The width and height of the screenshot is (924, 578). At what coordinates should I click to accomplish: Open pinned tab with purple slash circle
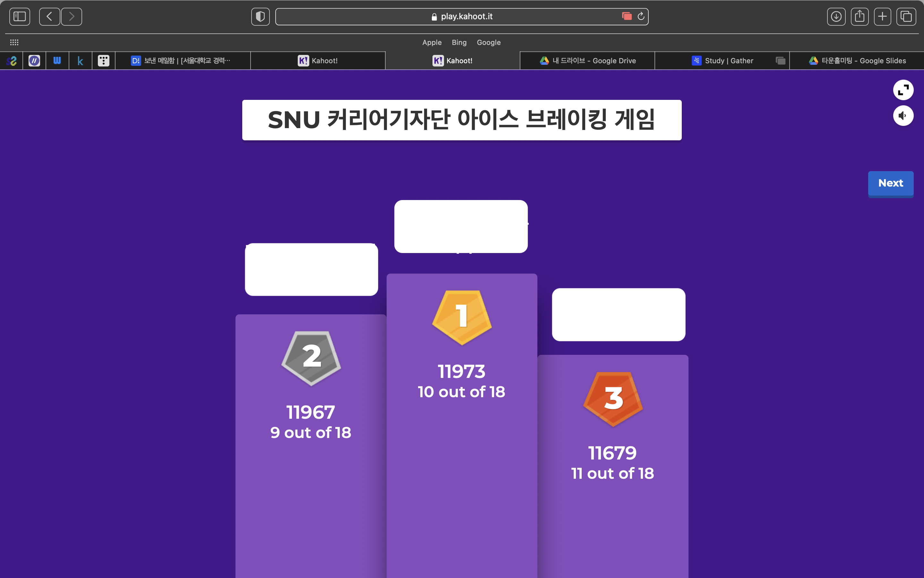[34, 60]
